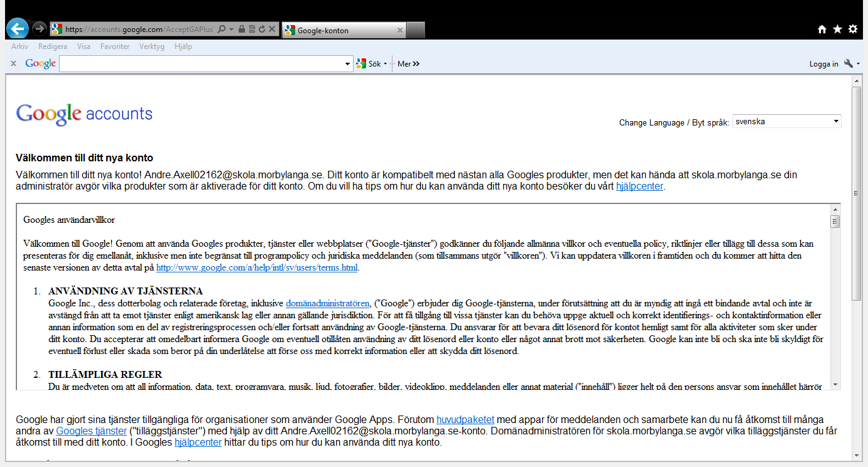
Task: Open the huvudpaketet link
Action: 465,420
